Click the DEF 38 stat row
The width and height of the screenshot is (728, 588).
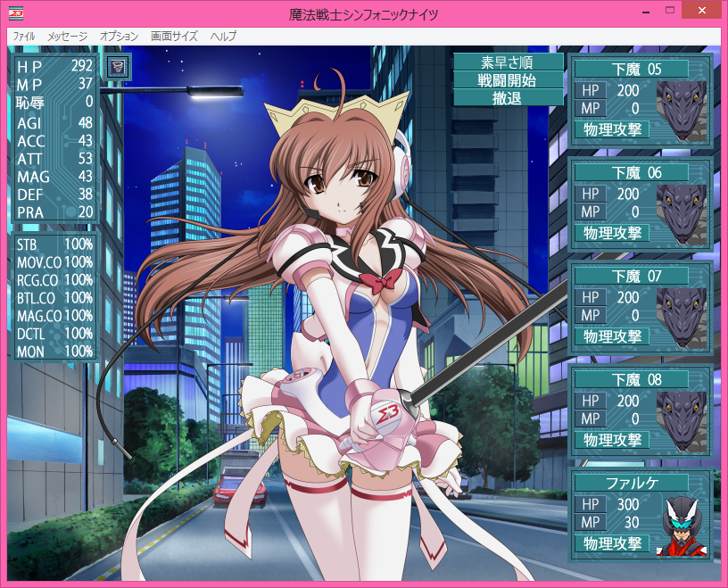pyautogui.click(x=54, y=195)
